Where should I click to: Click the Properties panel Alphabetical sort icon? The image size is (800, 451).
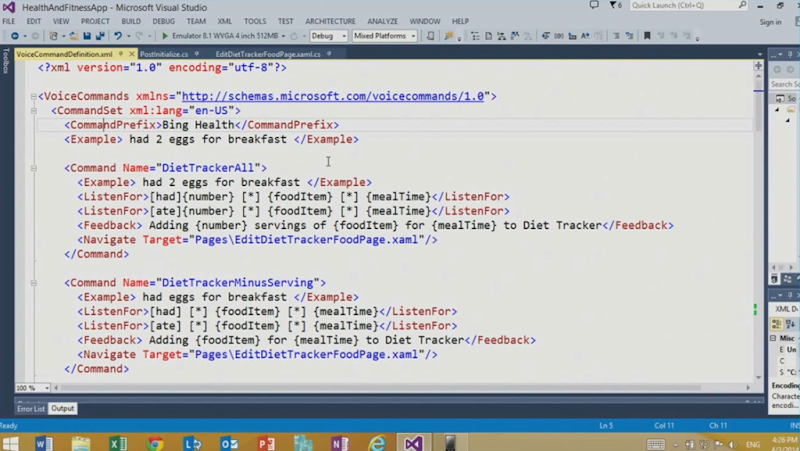click(x=790, y=324)
